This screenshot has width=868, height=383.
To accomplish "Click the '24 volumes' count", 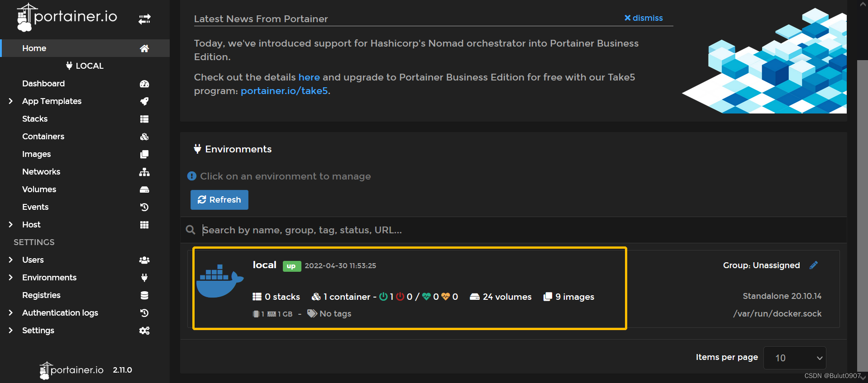I will coord(501,297).
